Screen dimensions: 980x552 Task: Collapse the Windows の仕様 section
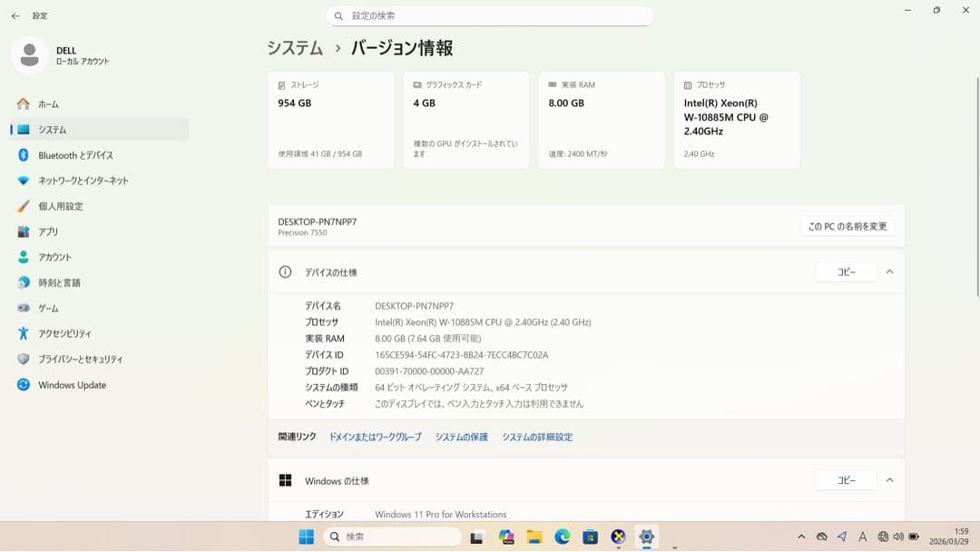pos(889,480)
